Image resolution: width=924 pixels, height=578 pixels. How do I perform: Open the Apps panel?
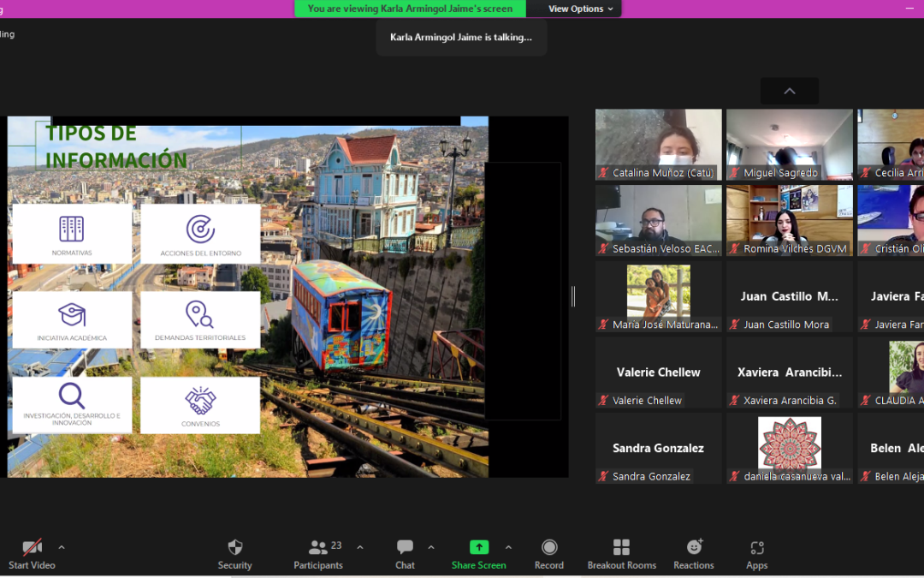(756, 547)
